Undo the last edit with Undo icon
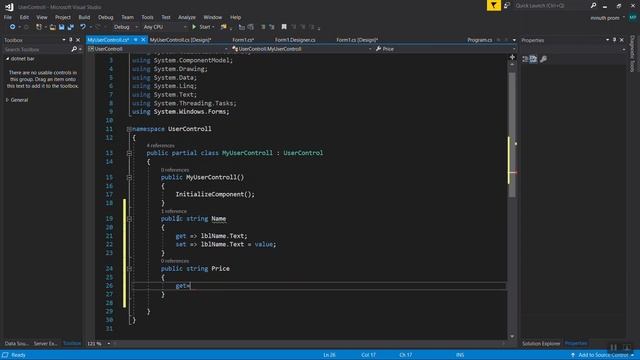Viewport: 640px width, 360px height. [x=83, y=27]
